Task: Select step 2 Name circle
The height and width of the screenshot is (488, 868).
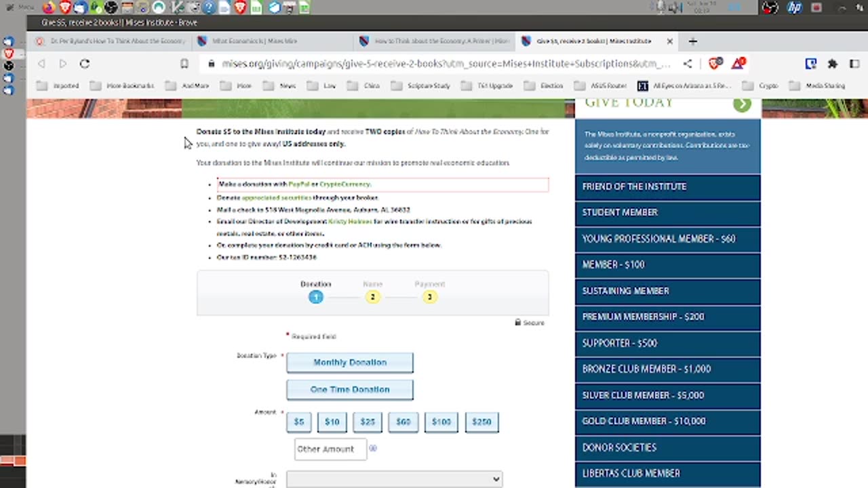Action: 372,297
